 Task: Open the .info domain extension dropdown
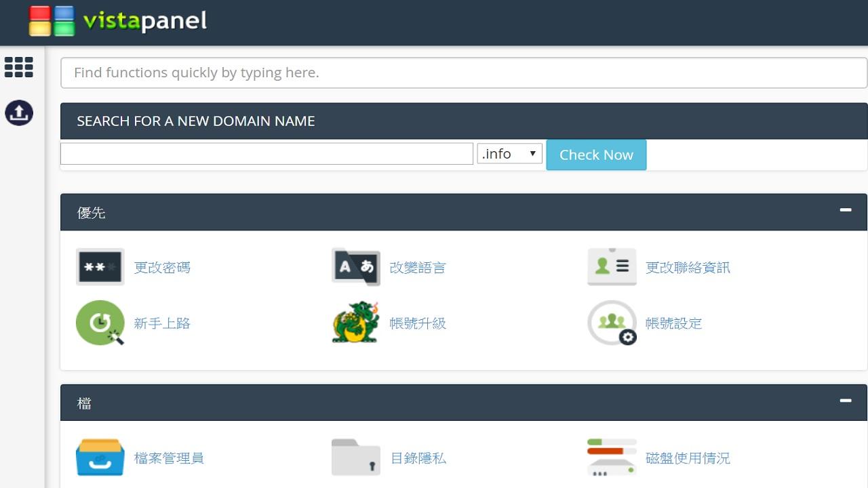(x=509, y=154)
